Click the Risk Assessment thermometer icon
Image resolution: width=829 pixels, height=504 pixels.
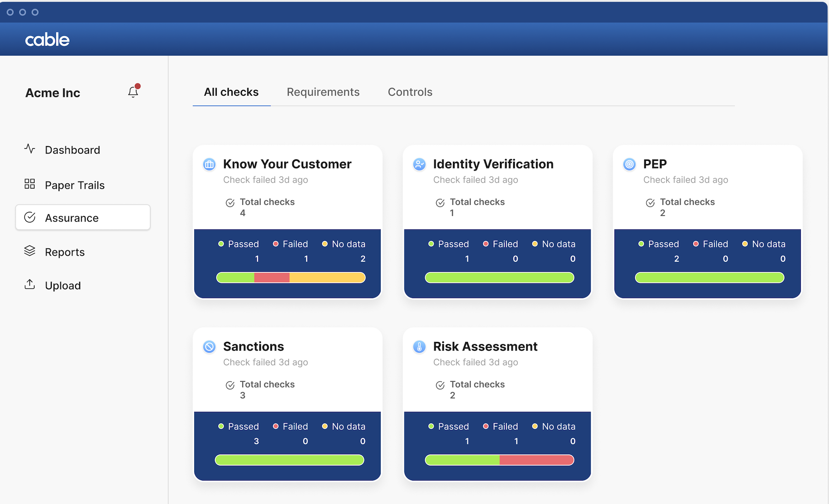coord(419,346)
